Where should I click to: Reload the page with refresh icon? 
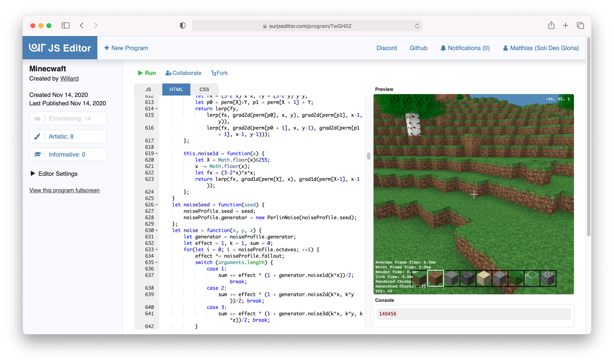click(417, 26)
